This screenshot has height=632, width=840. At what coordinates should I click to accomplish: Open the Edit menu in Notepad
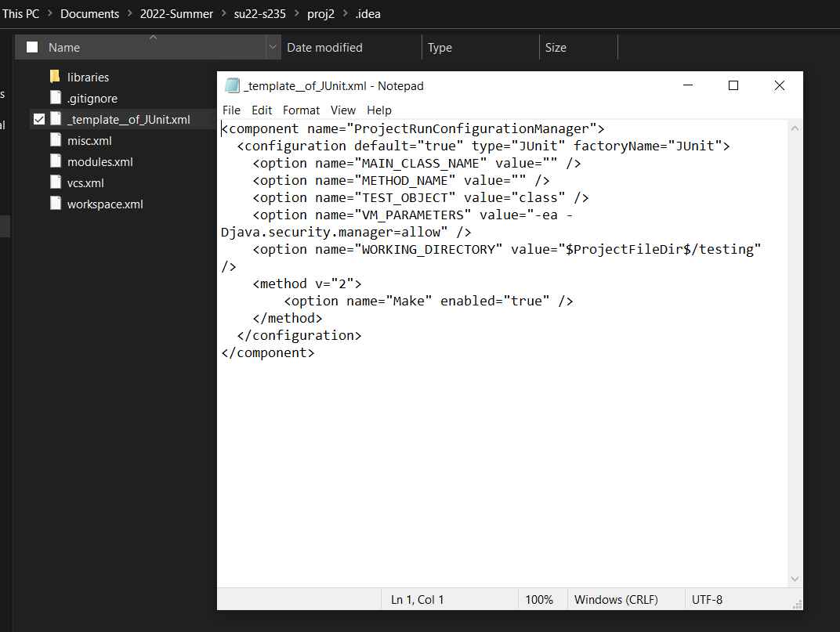pos(262,110)
